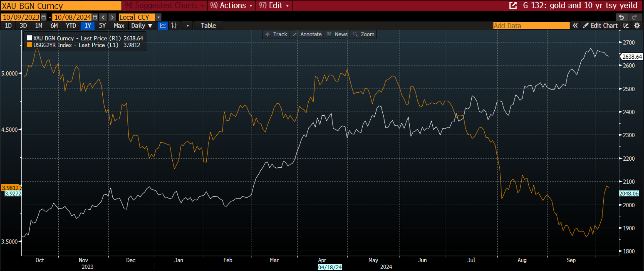Open the start date calendar picker
This screenshot has width=644, height=271.
tap(44, 17)
